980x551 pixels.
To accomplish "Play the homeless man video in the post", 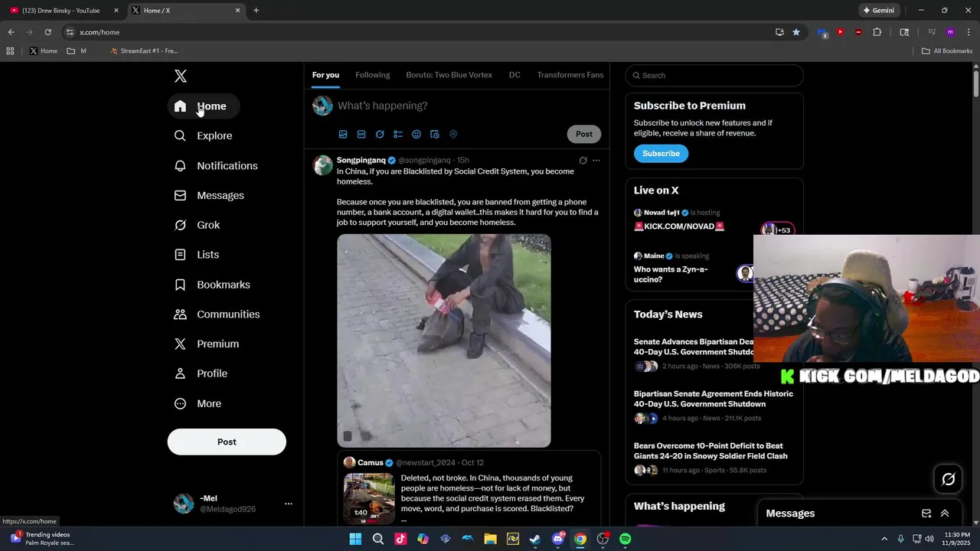I will [x=444, y=341].
